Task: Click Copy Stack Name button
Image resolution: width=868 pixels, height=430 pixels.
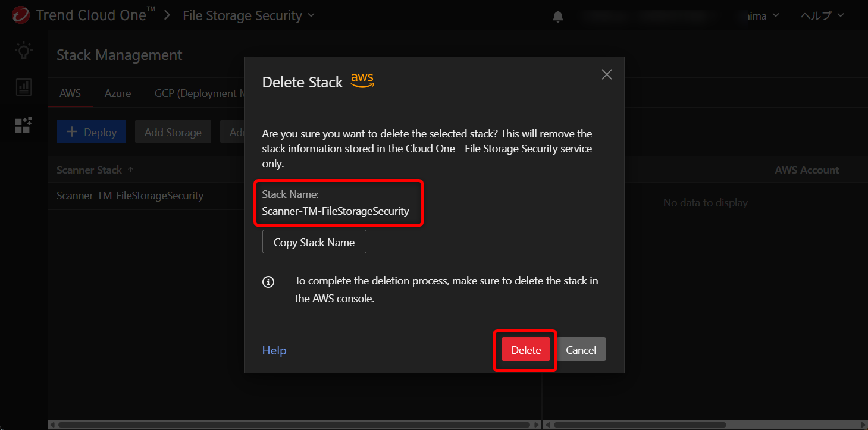Action: coord(314,242)
